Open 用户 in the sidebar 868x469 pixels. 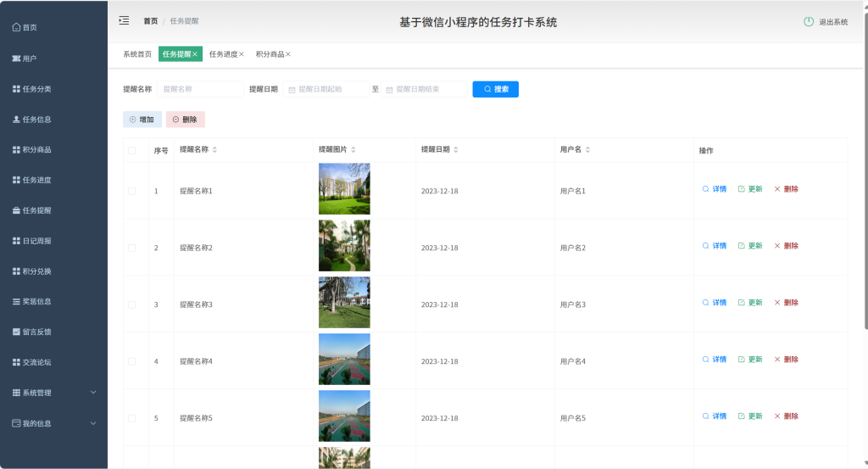(25, 59)
